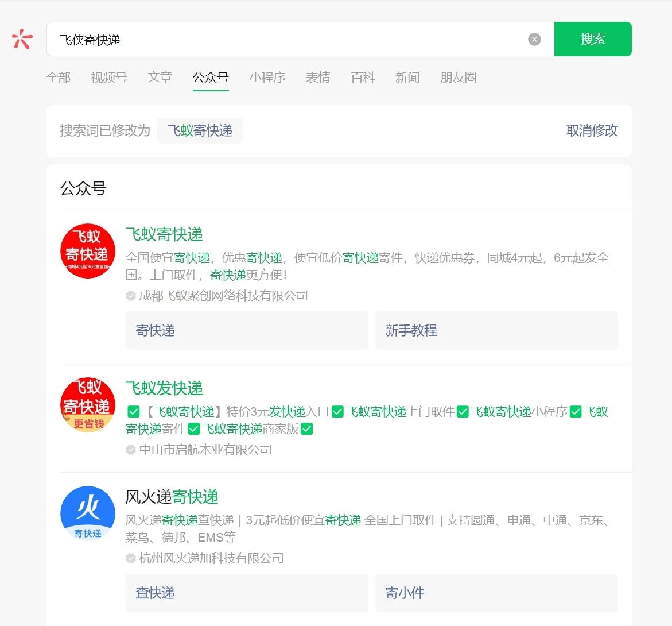
Task: Switch to the 视频号 tab
Action: coord(109,78)
